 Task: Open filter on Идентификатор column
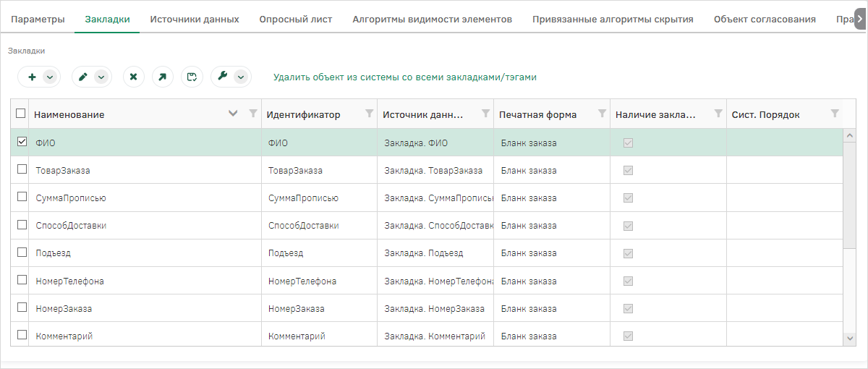tap(370, 114)
